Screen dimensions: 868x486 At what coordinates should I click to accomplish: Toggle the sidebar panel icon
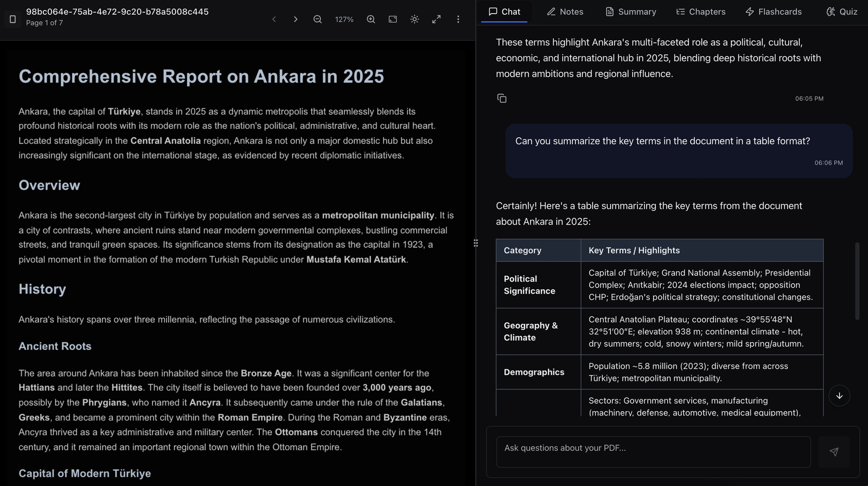[13, 19]
